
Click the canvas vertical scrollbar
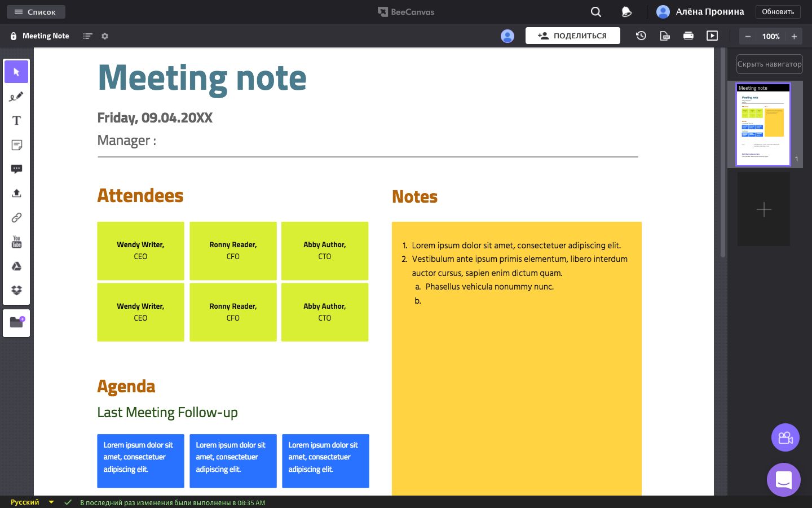click(723, 152)
